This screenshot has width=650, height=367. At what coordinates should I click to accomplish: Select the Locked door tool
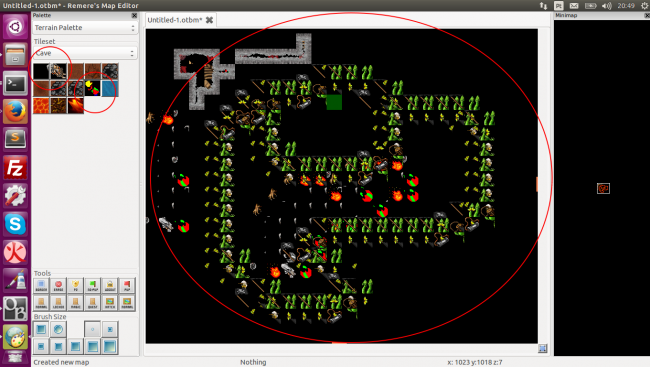tap(58, 302)
